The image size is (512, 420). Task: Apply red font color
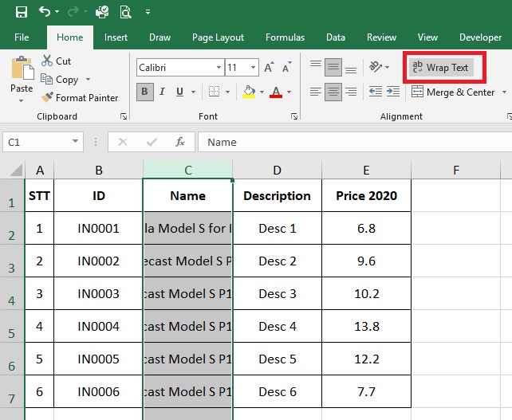276,92
